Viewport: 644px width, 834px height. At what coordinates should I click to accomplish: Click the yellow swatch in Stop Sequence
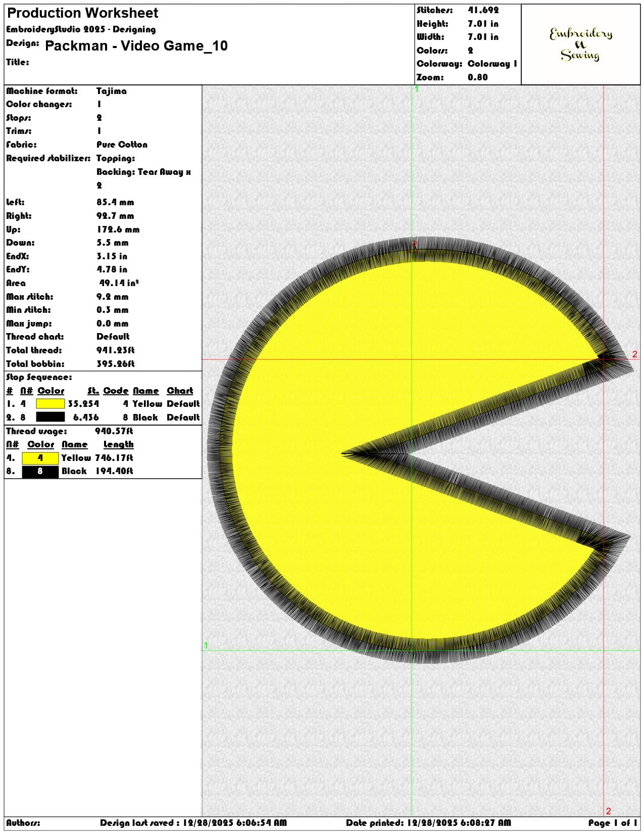point(51,404)
